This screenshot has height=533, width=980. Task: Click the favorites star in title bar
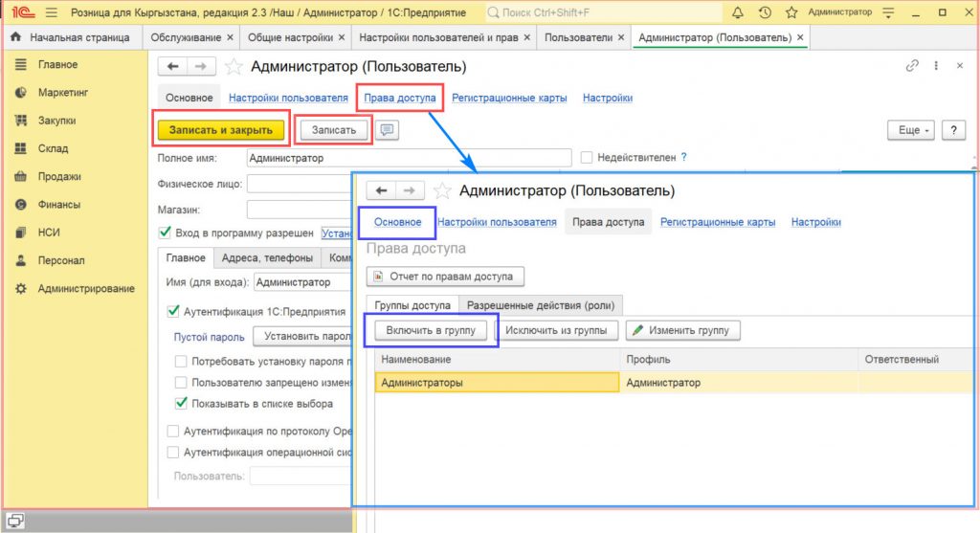pyautogui.click(x=791, y=12)
